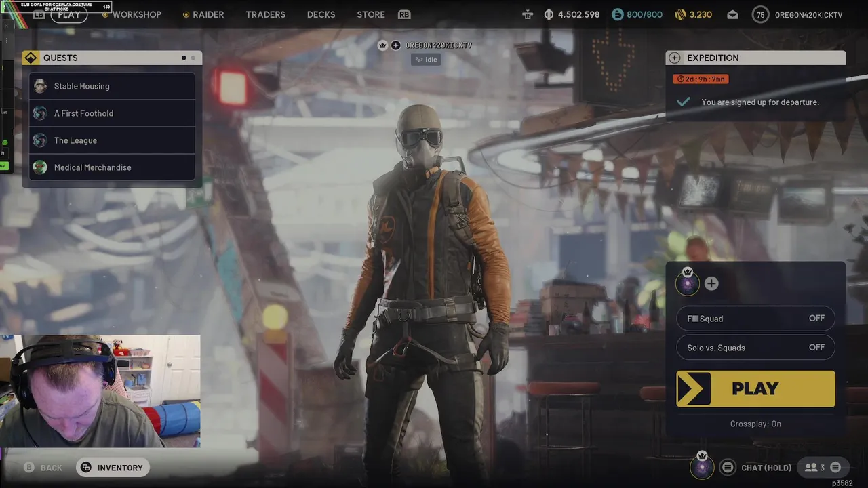Visit the STORE tab
The width and height of the screenshot is (868, 488).
tap(371, 14)
